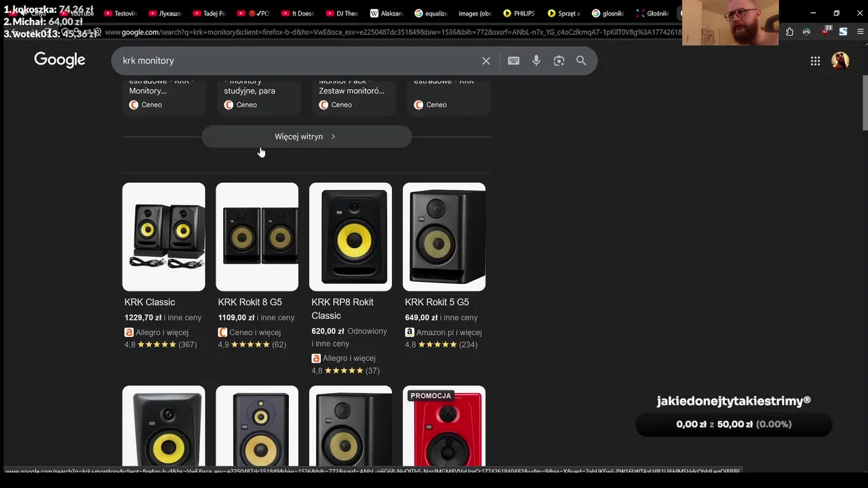
Task: Open the Ceneo chip under Monitor Pack Zestaw card
Action: (x=336, y=104)
